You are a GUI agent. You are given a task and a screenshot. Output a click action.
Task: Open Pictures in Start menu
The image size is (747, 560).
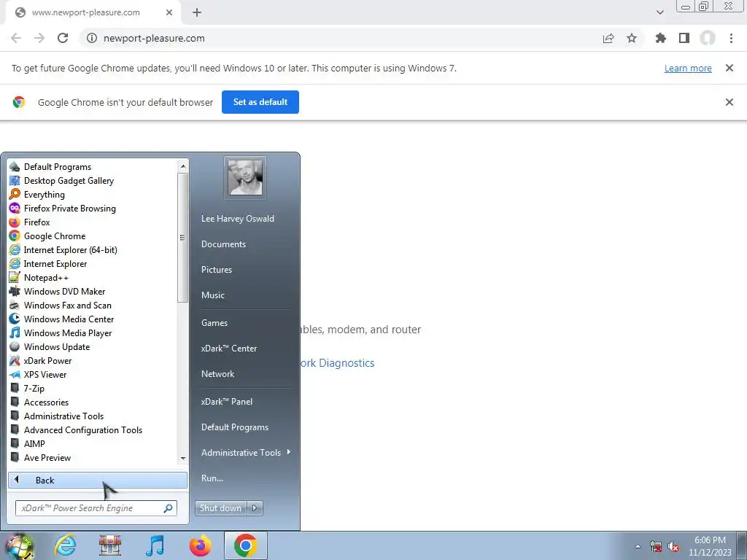[216, 270]
